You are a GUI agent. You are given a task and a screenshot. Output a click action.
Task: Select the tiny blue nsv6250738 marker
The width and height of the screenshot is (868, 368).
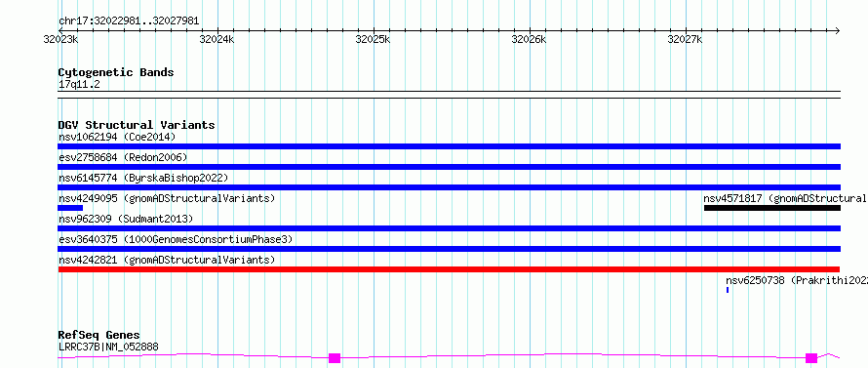tap(728, 290)
